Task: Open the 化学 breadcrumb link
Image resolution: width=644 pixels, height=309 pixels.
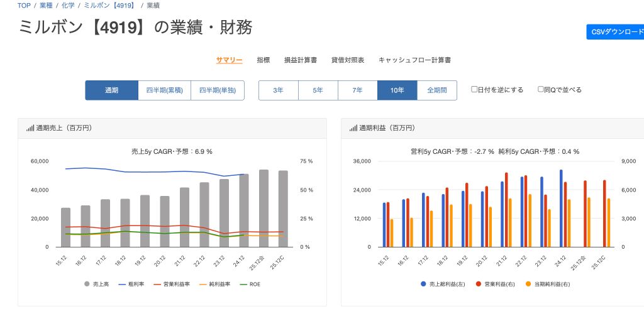Action: [68, 6]
